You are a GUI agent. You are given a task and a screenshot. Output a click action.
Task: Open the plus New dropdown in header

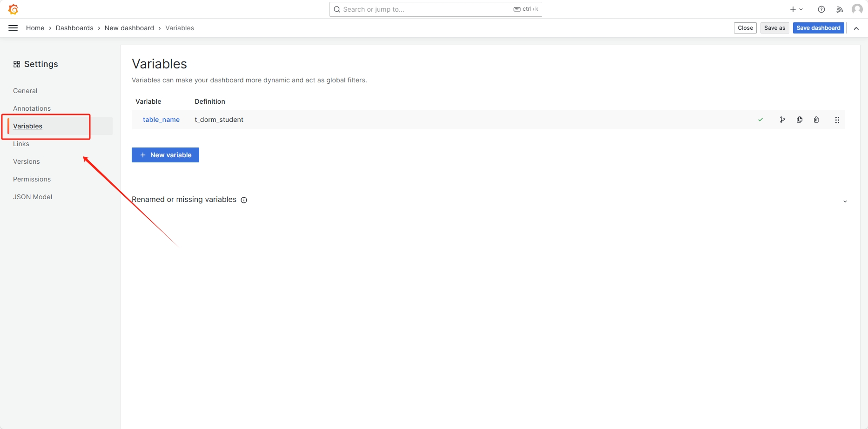796,9
